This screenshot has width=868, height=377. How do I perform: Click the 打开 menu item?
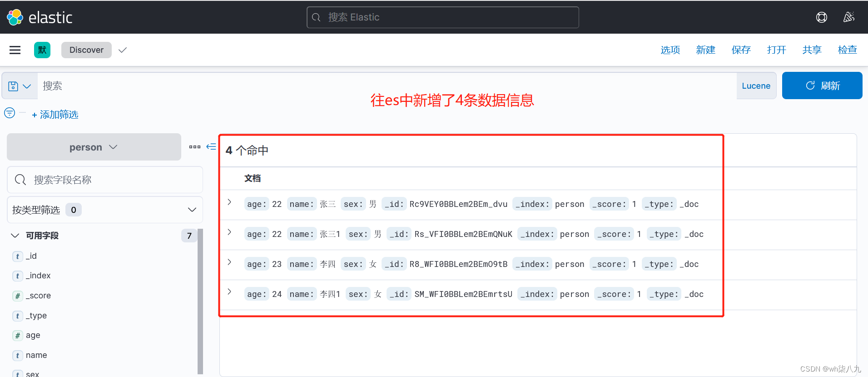[776, 50]
